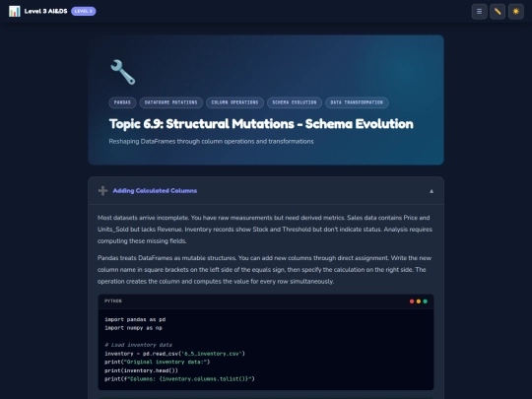Image resolution: width=532 pixels, height=399 pixels.
Task: Click the print("Original inventory data:") line
Action: pos(158,362)
